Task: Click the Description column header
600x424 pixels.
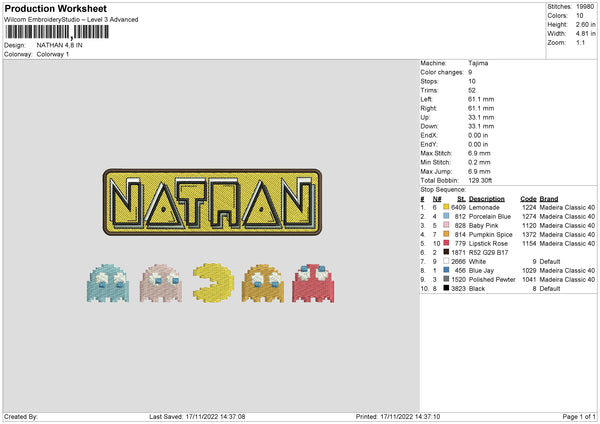Action: [487, 199]
